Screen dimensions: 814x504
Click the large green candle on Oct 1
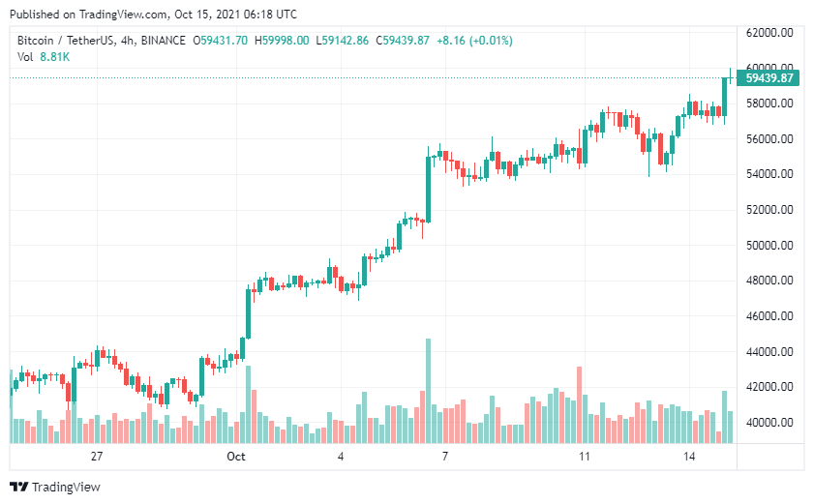248,313
